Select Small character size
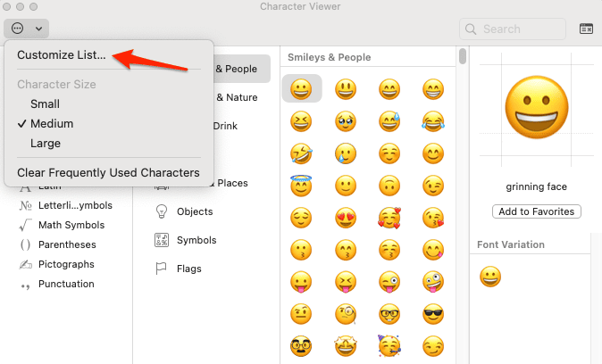 click(x=45, y=104)
